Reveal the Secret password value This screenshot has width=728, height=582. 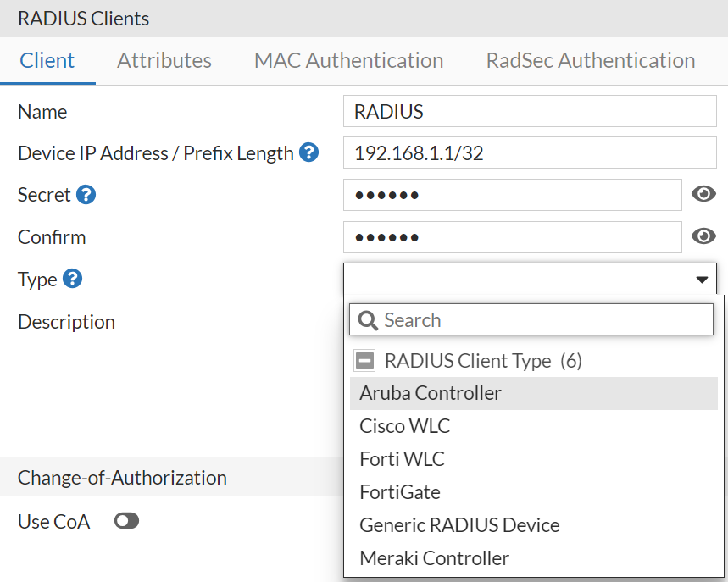703,194
